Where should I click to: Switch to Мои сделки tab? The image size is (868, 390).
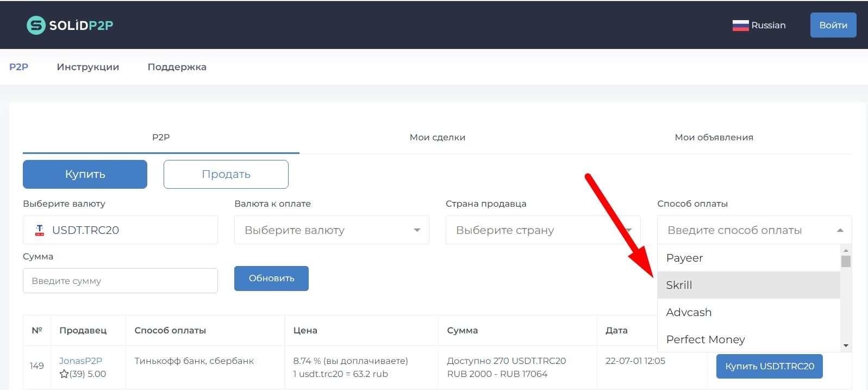coord(438,137)
